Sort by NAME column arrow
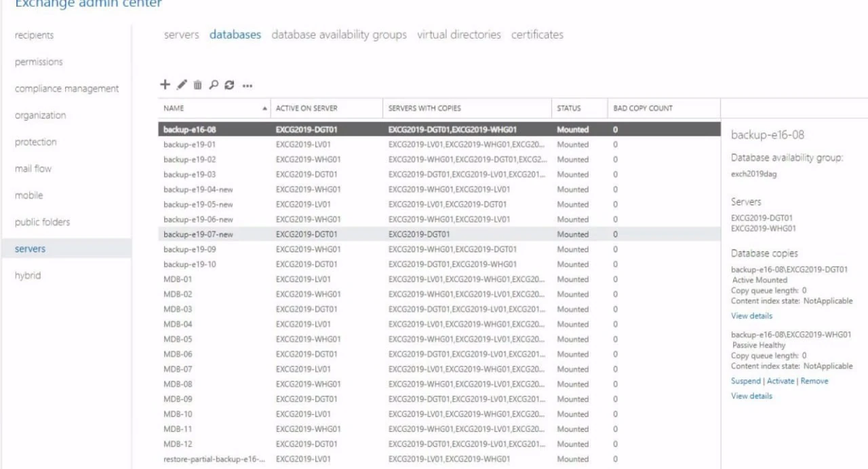Viewport: 868px width, 469px height. [x=264, y=109]
